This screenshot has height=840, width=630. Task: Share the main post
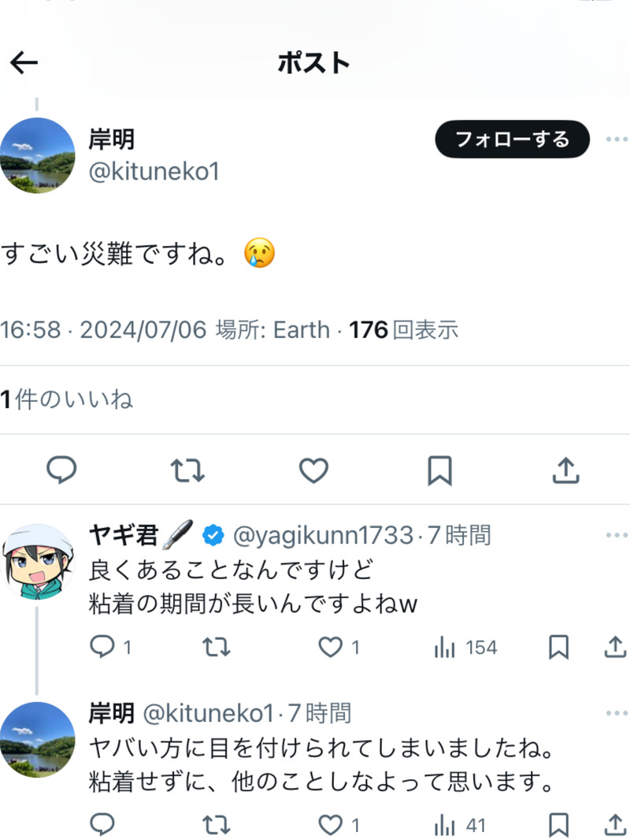(x=565, y=470)
